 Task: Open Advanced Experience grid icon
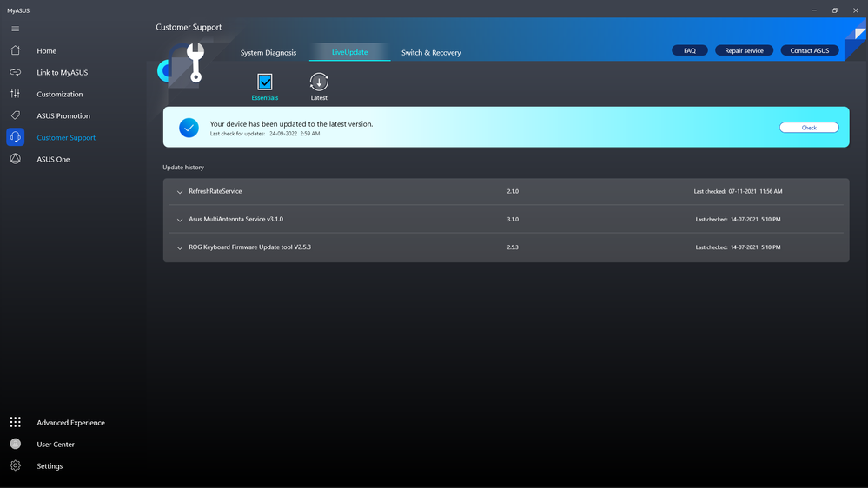click(x=15, y=422)
